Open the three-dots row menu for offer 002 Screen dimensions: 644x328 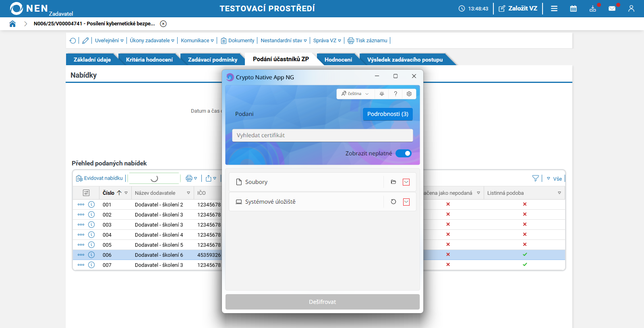[81, 215]
